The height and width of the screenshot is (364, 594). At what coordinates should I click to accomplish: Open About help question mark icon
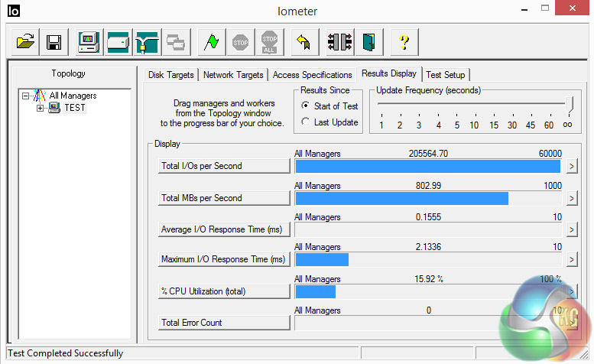pos(404,42)
